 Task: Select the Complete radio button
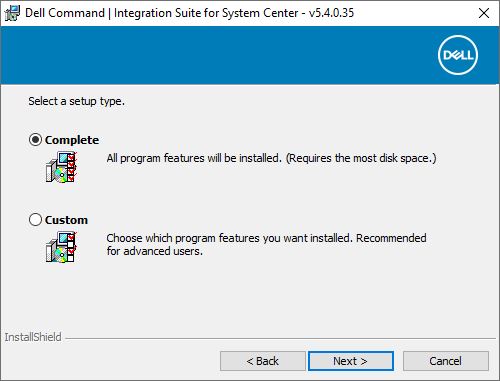(x=35, y=140)
